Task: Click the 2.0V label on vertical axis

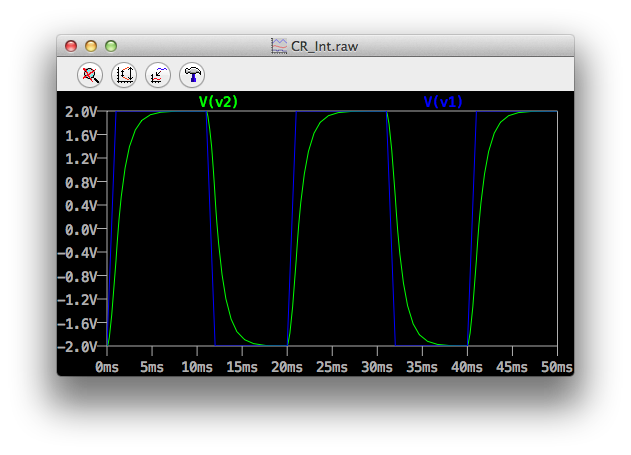Action: click(81, 111)
